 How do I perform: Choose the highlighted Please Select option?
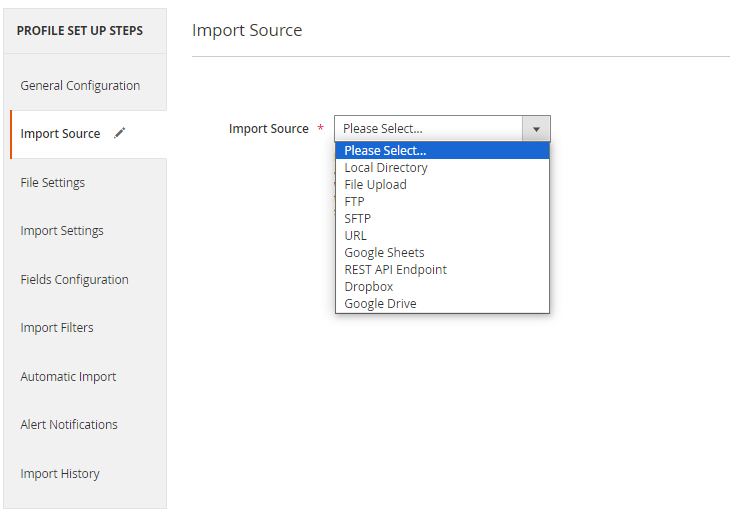point(442,150)
